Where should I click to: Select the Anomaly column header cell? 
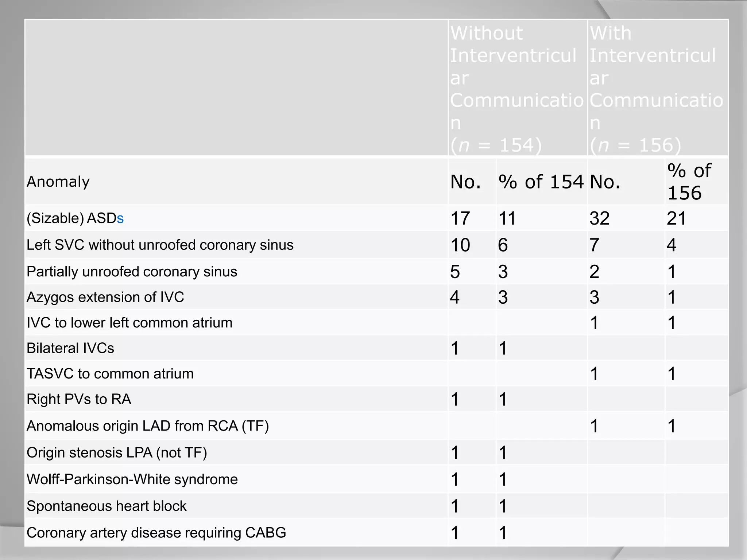(58, 182)
